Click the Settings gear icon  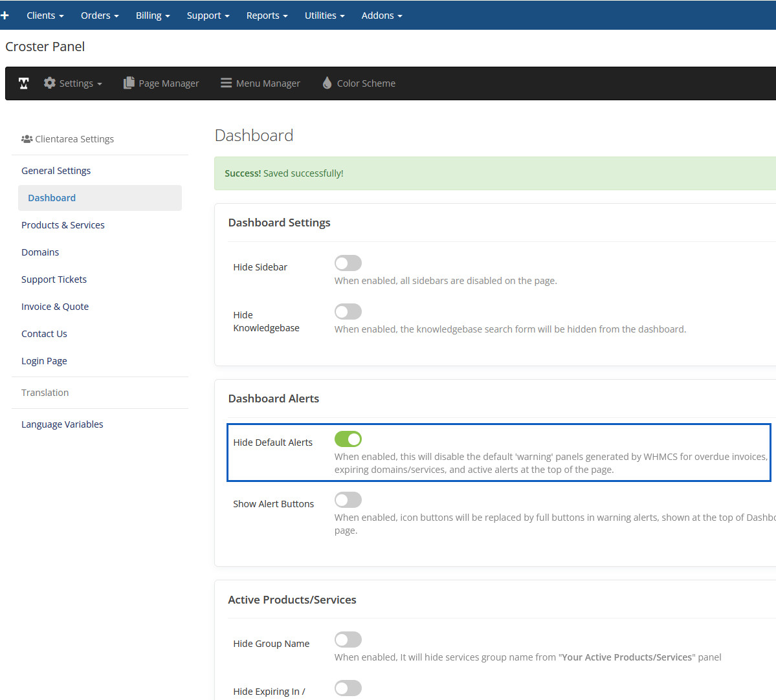coord(50,83)
